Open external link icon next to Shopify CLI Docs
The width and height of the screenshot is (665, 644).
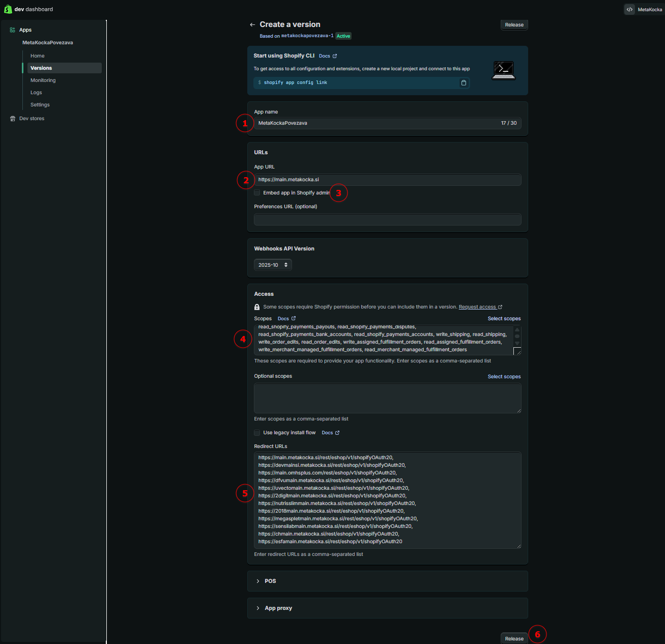point(335,56)
